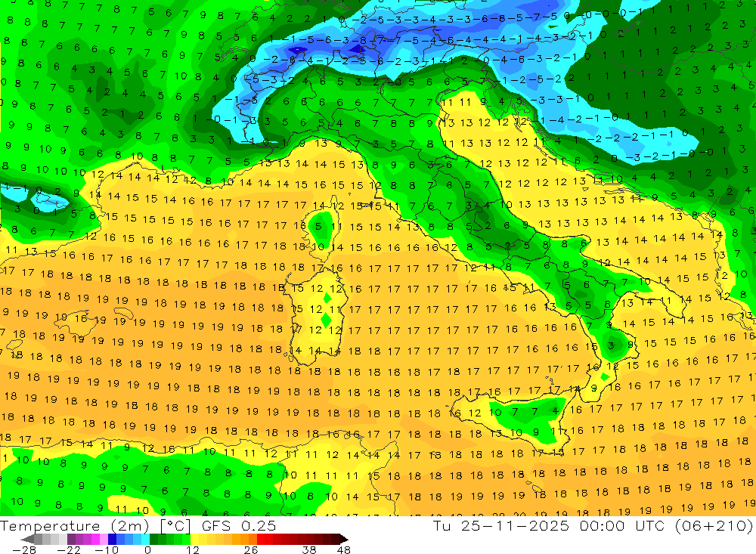Click the "26" legend scale label

(251, 549)
